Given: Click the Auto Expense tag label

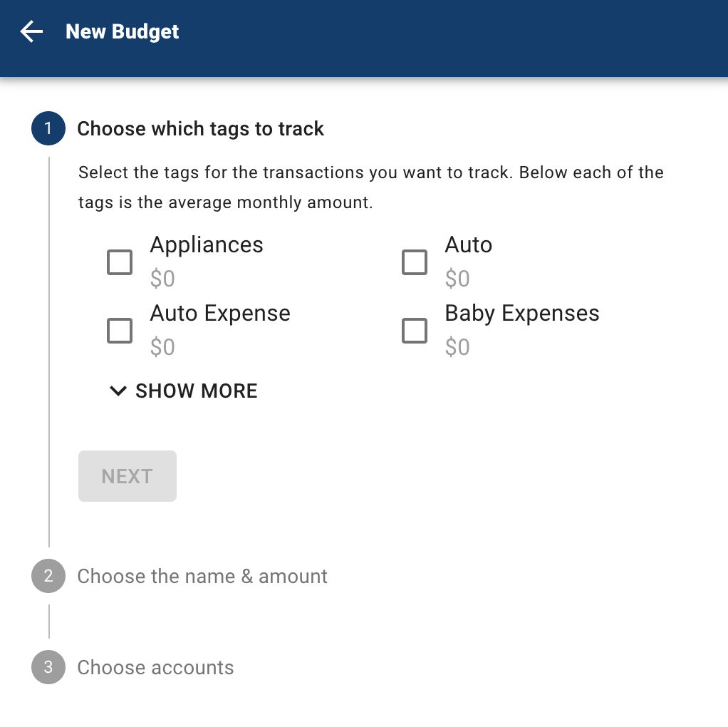Looking at the screenshot, I should click(220, 314).
